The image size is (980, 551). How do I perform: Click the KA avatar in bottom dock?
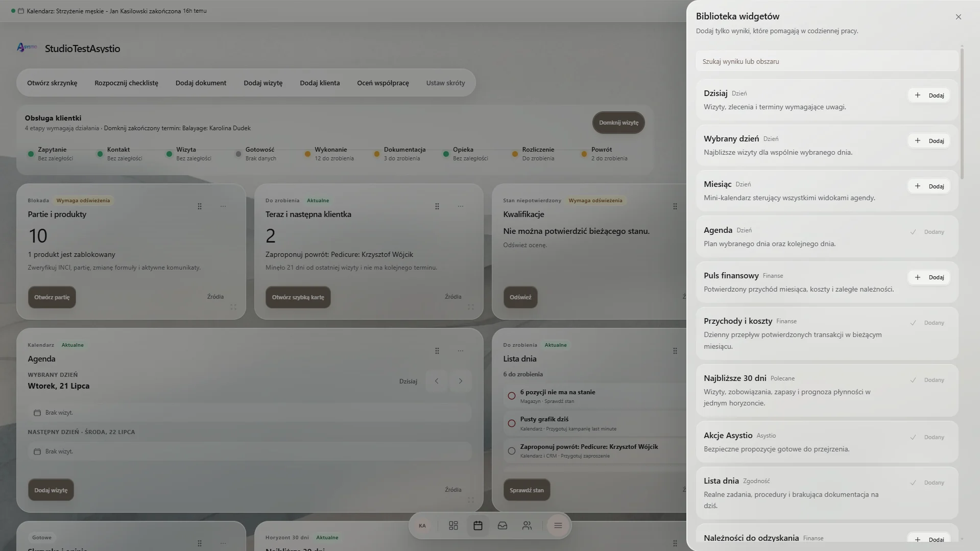(x=422, y=525)
